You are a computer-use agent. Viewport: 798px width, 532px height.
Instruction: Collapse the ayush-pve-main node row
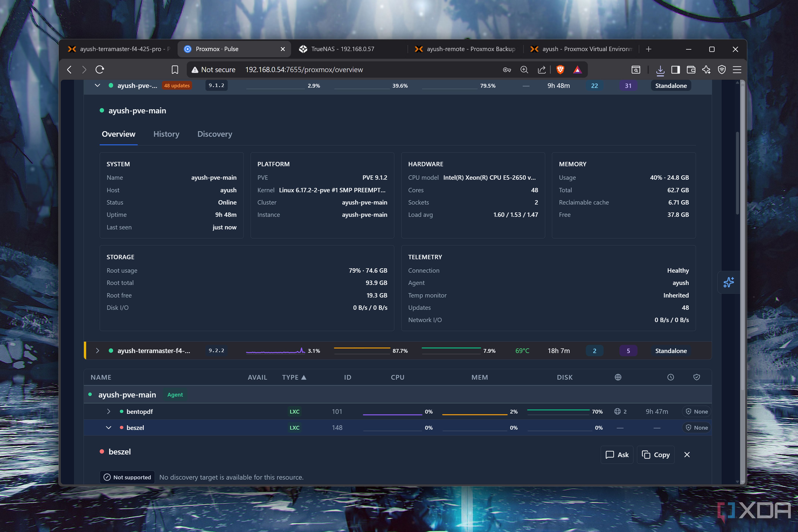pos(97,86)
